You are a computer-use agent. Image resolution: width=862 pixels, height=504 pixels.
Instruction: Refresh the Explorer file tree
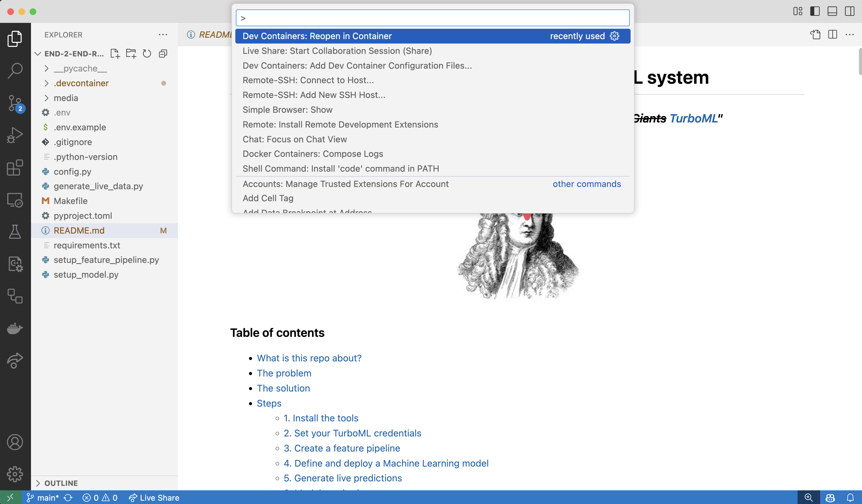click(147, 54)
